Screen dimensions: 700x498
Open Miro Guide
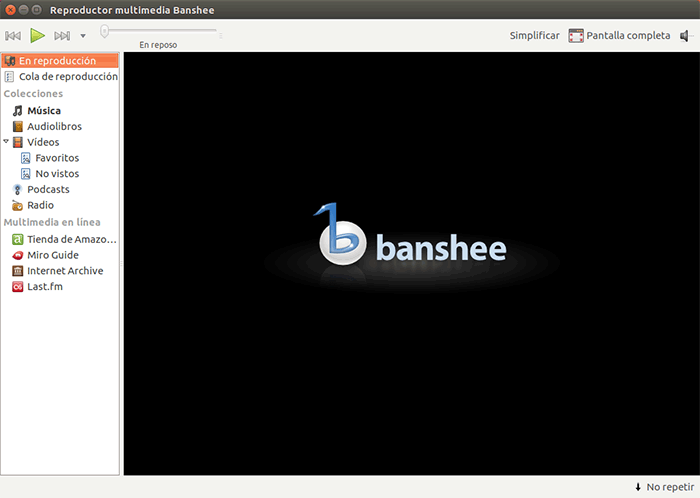(53, 255)
